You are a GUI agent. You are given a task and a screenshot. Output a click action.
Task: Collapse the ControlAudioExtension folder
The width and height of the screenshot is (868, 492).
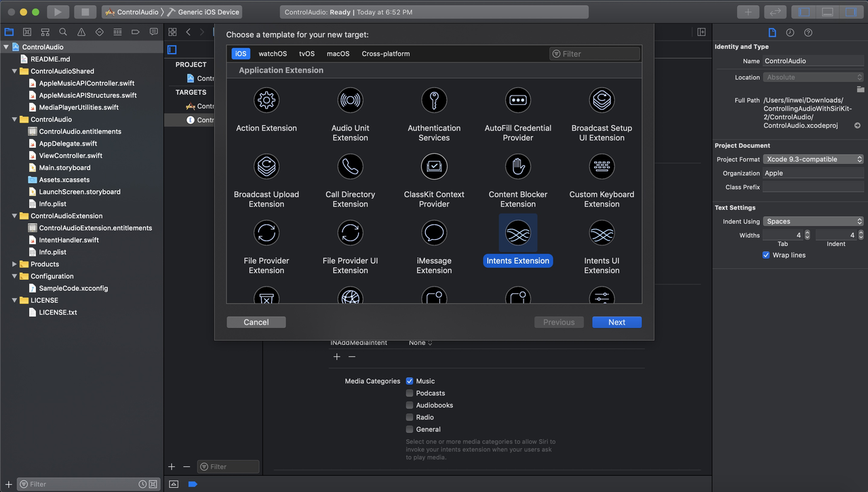coord(14,216)
